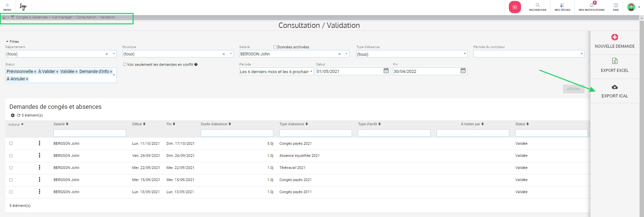Open the Actions bulk dropdown
Viewport: 644px width, 217px height.
(x=16, y=125)
